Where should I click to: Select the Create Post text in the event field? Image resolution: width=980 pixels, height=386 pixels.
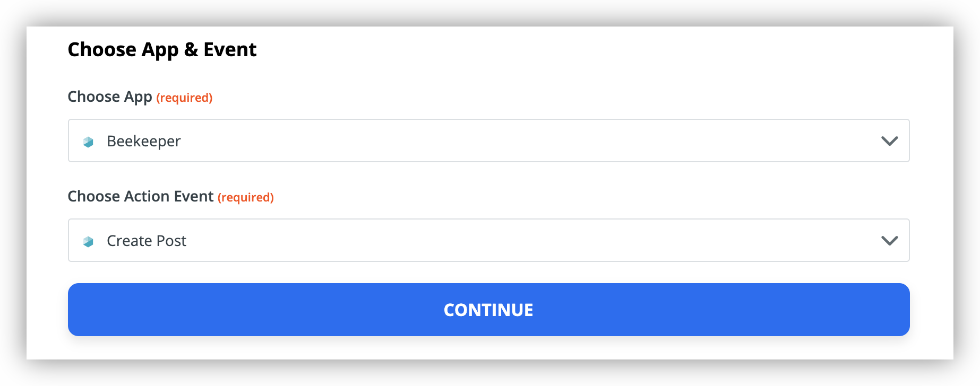(x=147, y=241)
